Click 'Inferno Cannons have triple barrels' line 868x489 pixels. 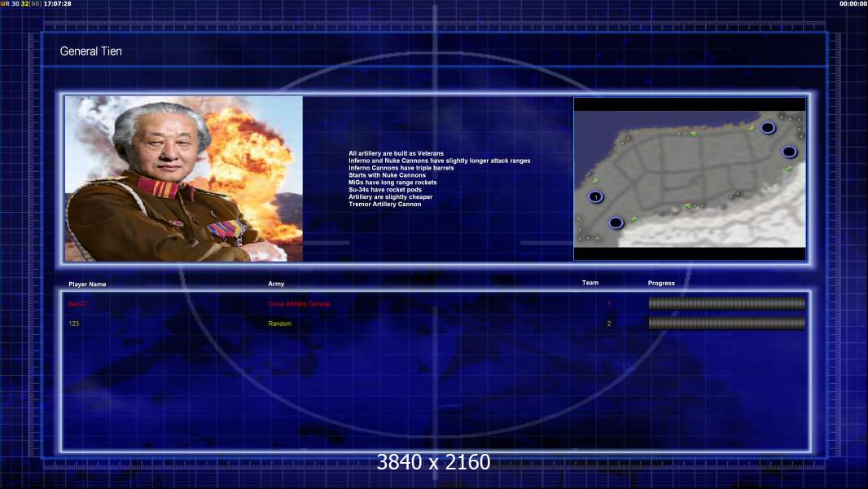pos(401,168)
